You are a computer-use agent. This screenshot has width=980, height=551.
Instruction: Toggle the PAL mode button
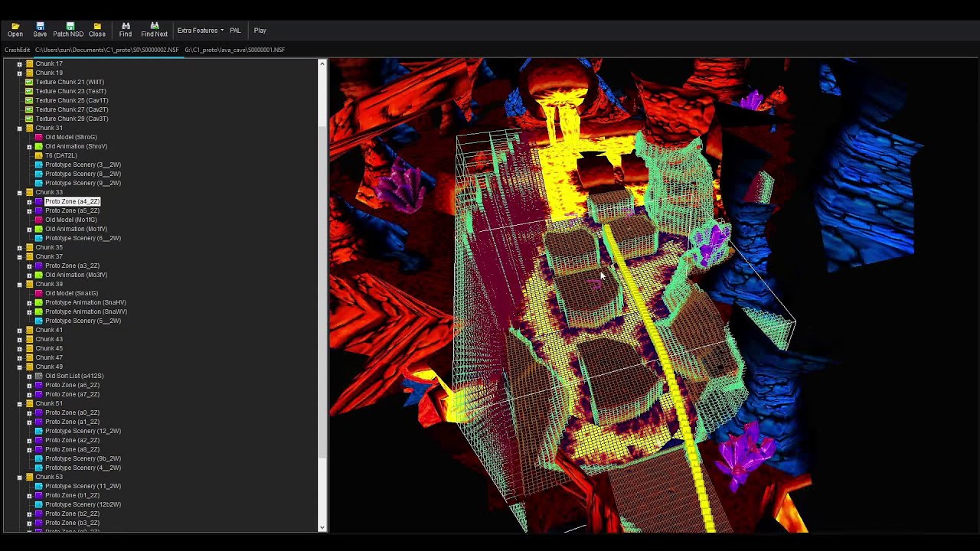235,31
